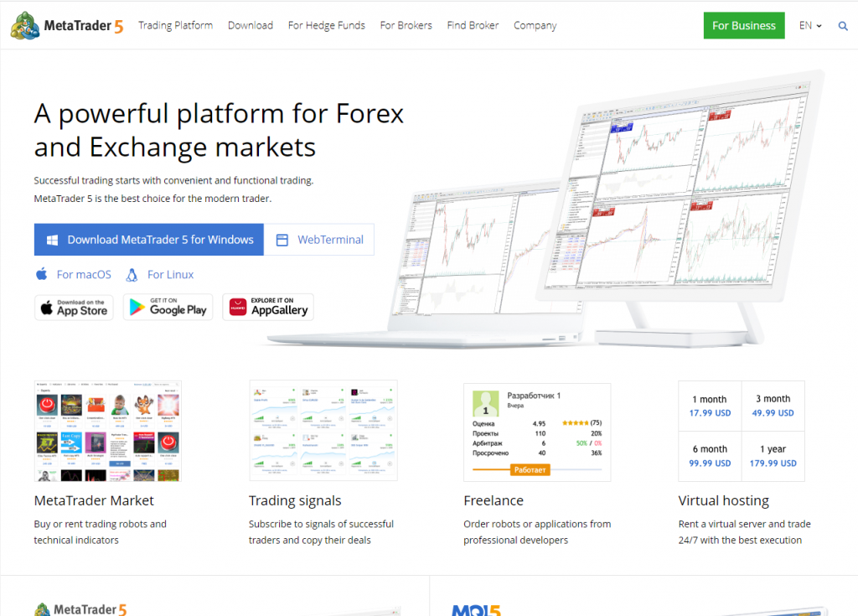Select the 1 month 17.99 USD plan
Image resolution: width=858 pixels, height=616 pixels.
tap(710, 406)
